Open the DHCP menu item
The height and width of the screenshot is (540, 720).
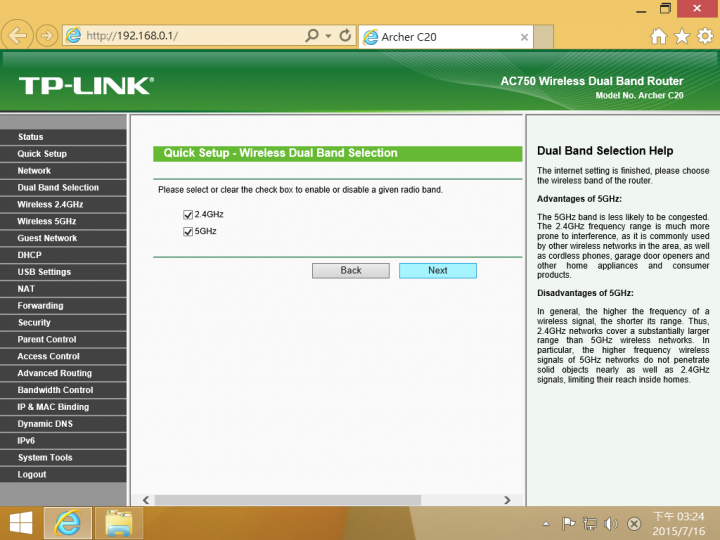(63, 255)
